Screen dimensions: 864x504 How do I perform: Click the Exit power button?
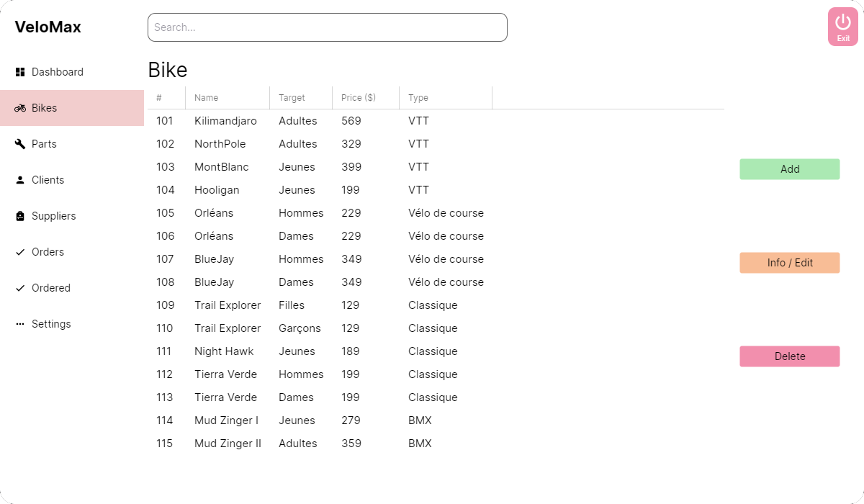pyautogui.click(x=842, y=26)
